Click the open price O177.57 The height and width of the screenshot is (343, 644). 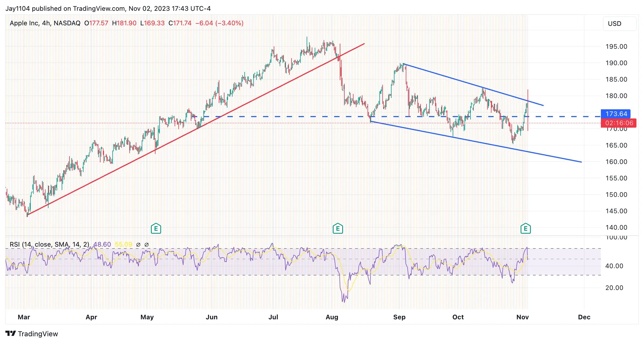[x=96, y=23]
